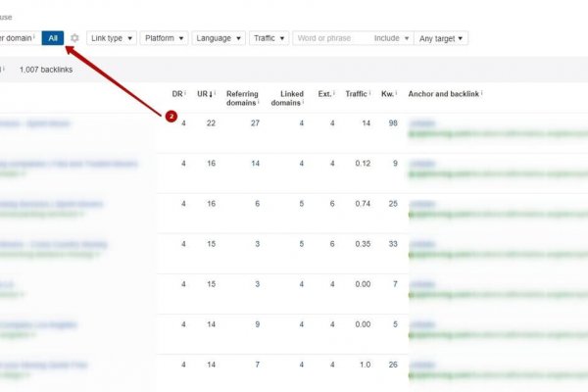Click the Kw. column header

coord(390,93)
